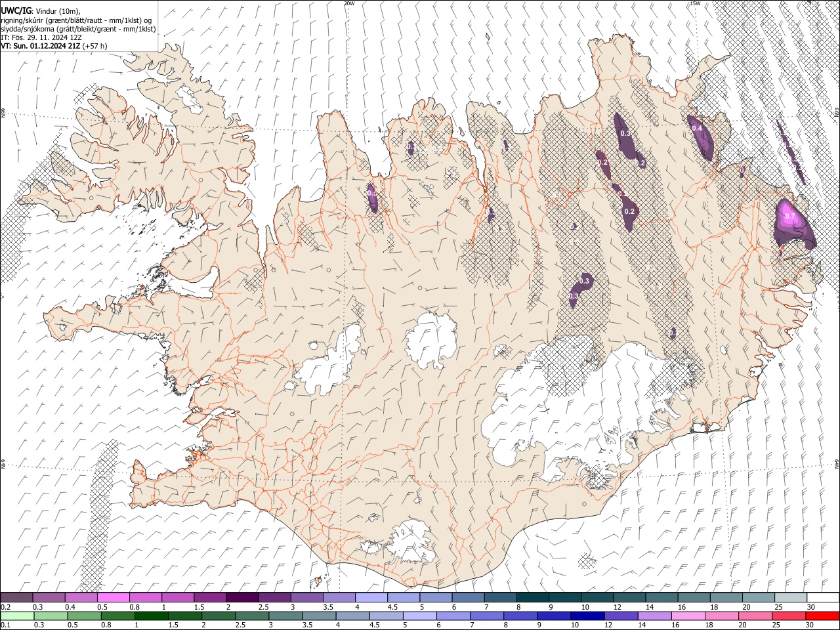This screenshot has width=840, height=630.
Task: Click the 'rigning/skúrir' legend description line
Action: tap(76, 20)
